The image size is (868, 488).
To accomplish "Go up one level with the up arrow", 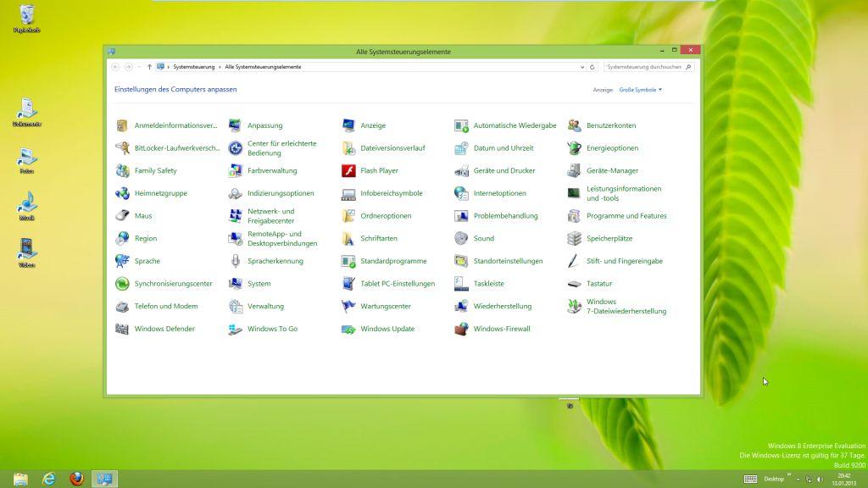I will tap(149, 67).
